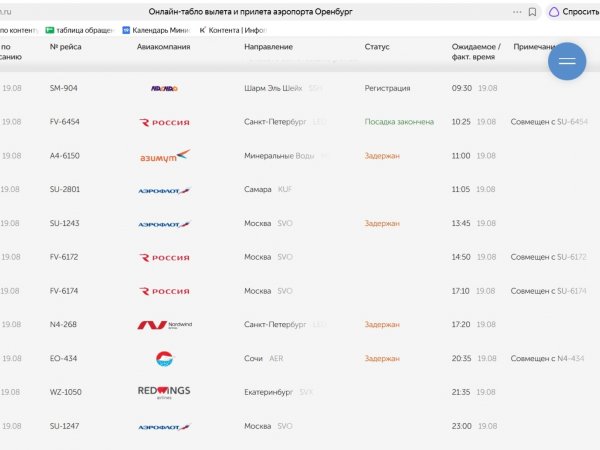Open the 'Контента | Инфо' bookmark

point(233,30)
